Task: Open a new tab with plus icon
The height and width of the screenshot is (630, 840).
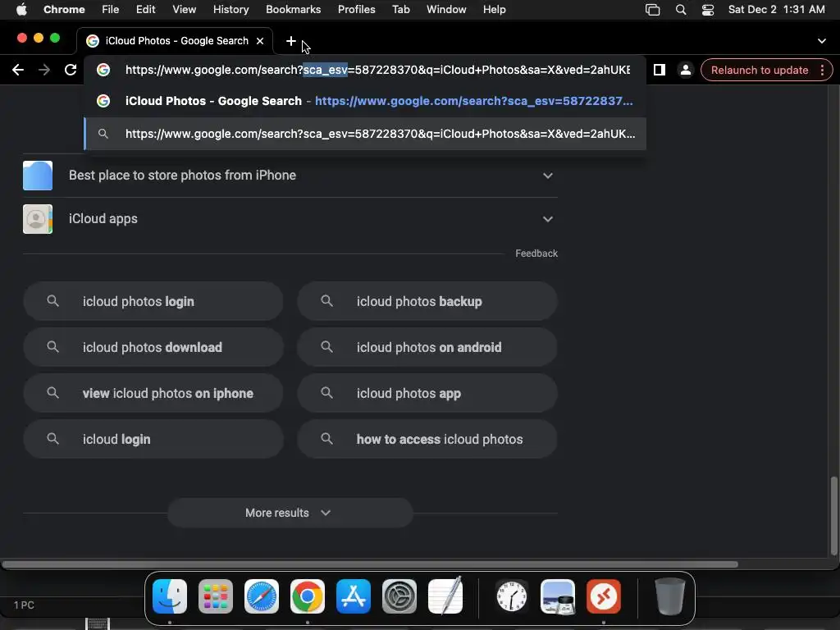Action: click(291, 41)
